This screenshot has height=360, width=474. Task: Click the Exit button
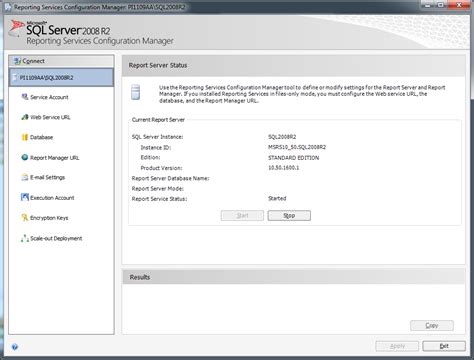click(444, 346)
